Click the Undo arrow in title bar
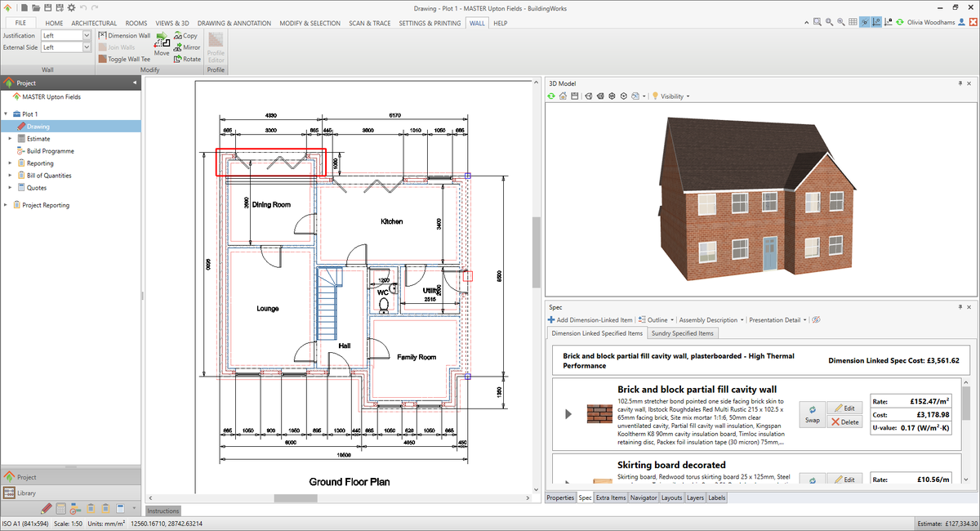This screenshot has width=980, height=531. (x=83, y=7)
